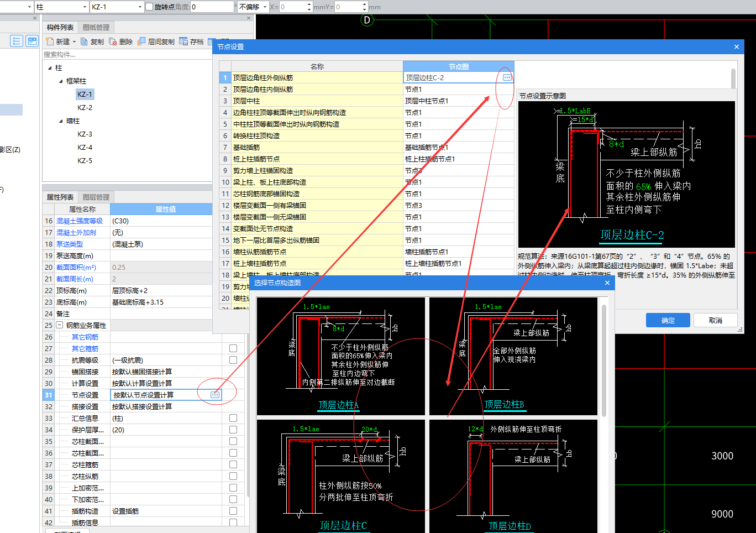The width and height of the screenshot is (756, 533).
Task: Open the 截面周长(m) property link
Action: pos(75,279)
